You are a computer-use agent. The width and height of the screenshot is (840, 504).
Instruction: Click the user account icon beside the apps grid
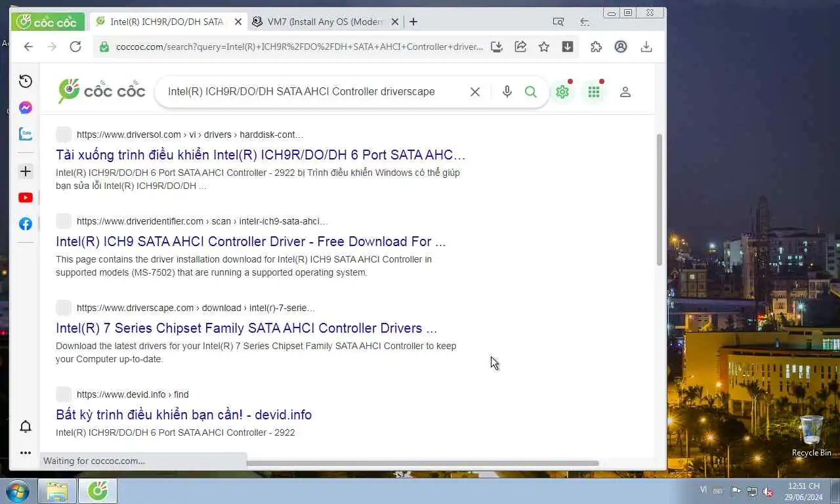tap(625, 92)
